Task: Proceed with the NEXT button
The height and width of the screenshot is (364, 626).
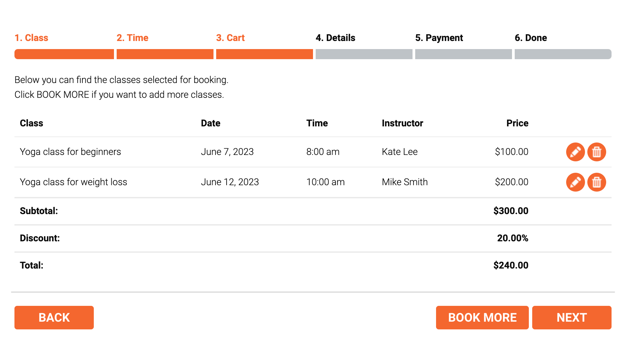Action: (572, 318)
